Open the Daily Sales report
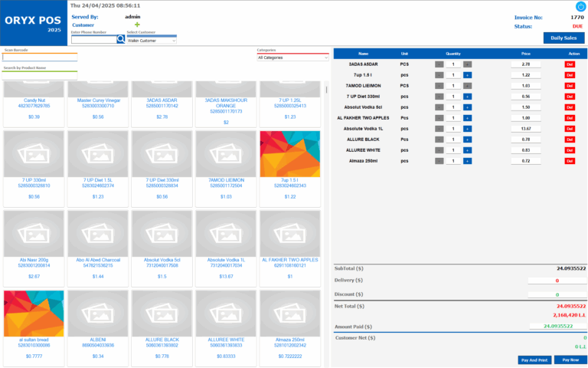588x368 pixels. pos(563,38)
